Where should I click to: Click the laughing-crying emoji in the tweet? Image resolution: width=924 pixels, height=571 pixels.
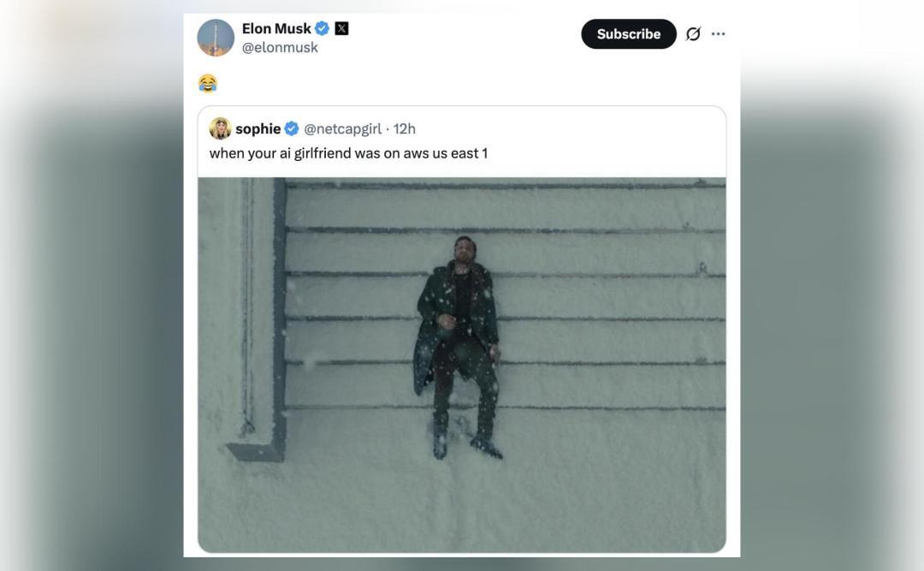[x=206, y=81]
